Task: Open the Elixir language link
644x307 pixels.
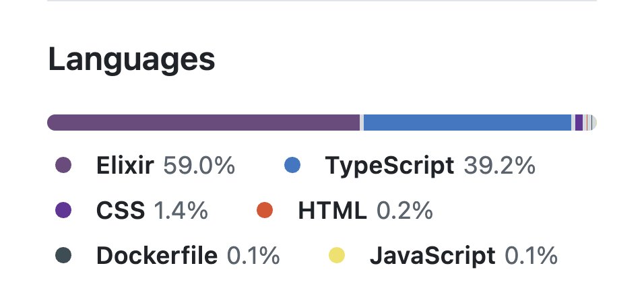Action: click(x=145, y=166)
